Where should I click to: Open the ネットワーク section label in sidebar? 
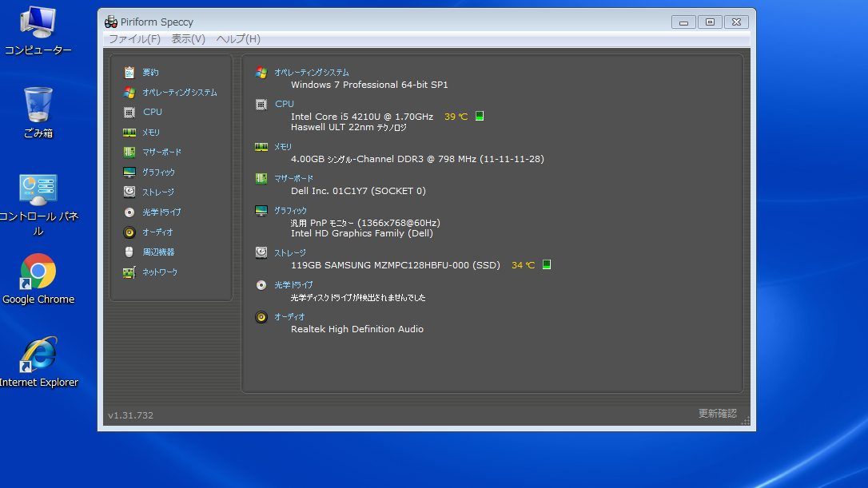[160, 272]
